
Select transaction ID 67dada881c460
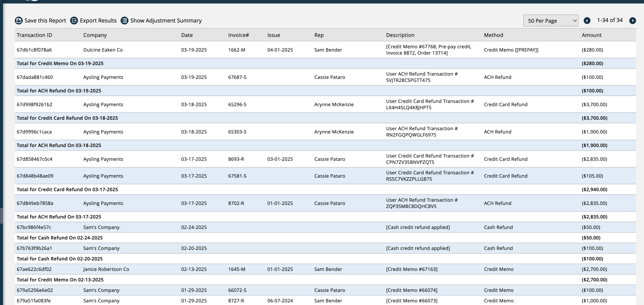pyautogui.click(x=35, y=77)
